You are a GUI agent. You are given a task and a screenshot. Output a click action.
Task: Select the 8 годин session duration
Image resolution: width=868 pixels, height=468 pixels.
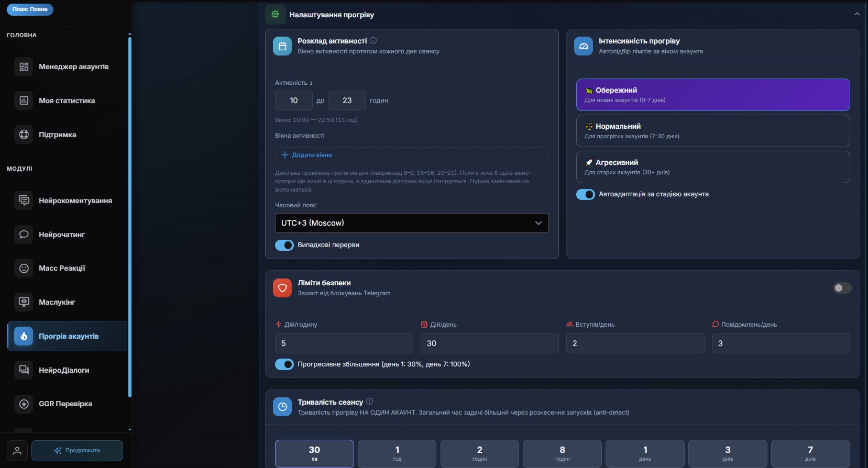[562, 453]
